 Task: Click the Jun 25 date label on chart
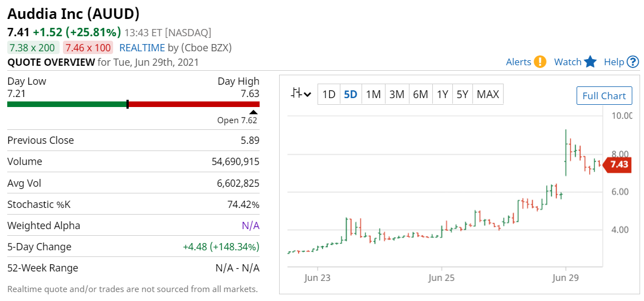tap(442, 278)
